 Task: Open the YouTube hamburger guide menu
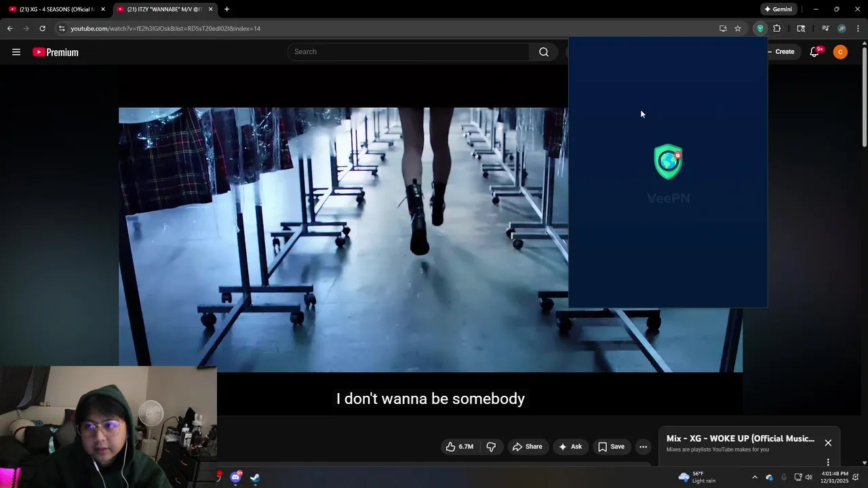pyautogui.click(x=16, y=52)
